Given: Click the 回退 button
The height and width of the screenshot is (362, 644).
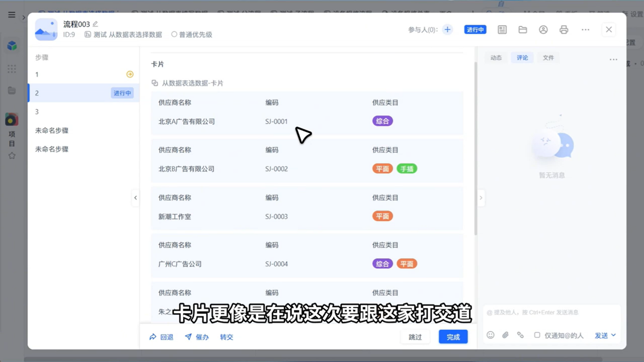Looking at the screenshot, I should (161, 337).
